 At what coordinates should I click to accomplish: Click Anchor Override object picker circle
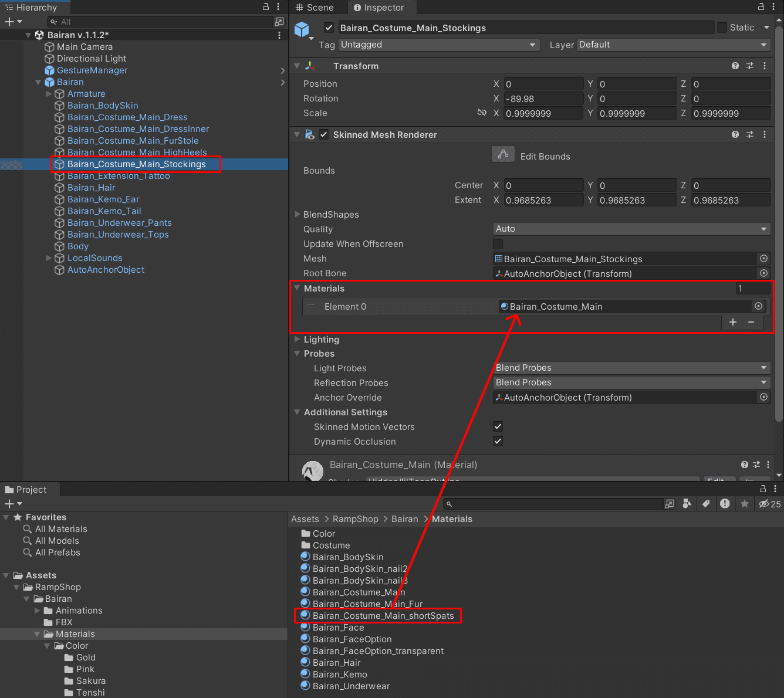(763, 397)
